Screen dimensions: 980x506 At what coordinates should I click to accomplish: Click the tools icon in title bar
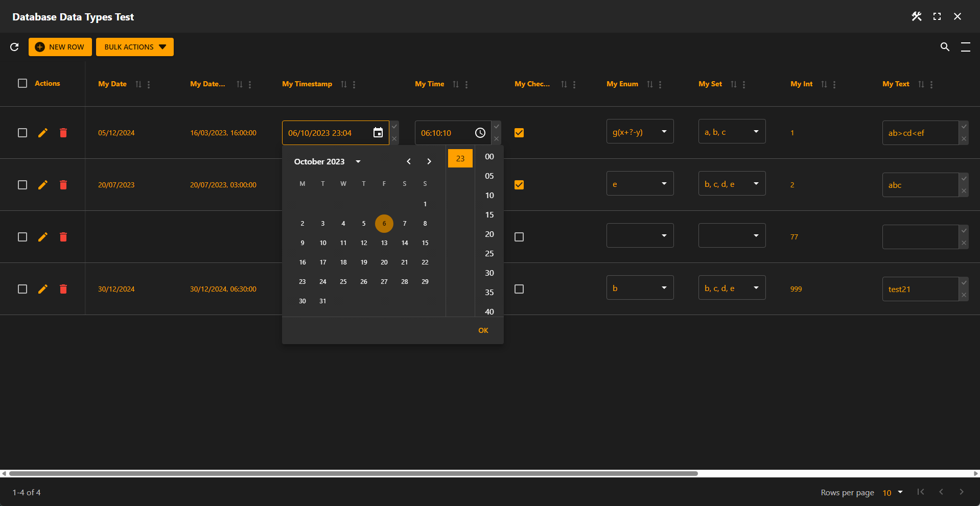point(917,17)
